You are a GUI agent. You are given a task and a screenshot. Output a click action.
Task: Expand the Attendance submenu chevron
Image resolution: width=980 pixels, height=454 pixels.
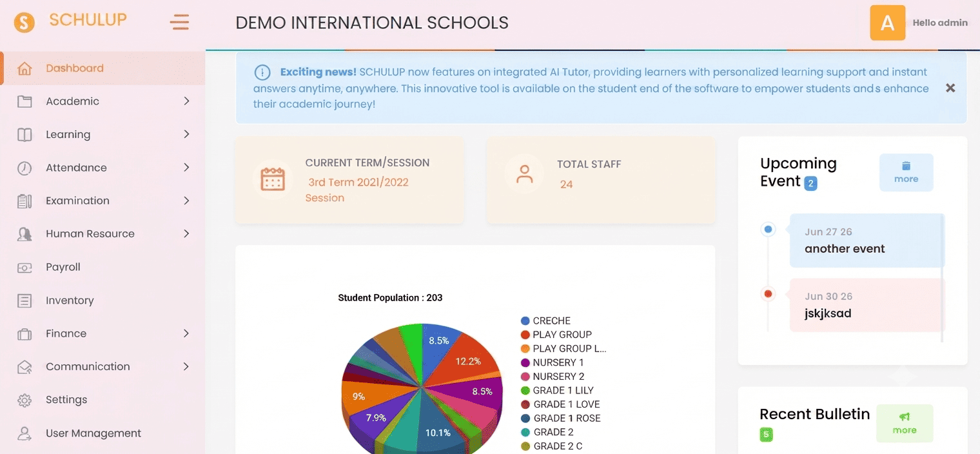click(186, 168)
